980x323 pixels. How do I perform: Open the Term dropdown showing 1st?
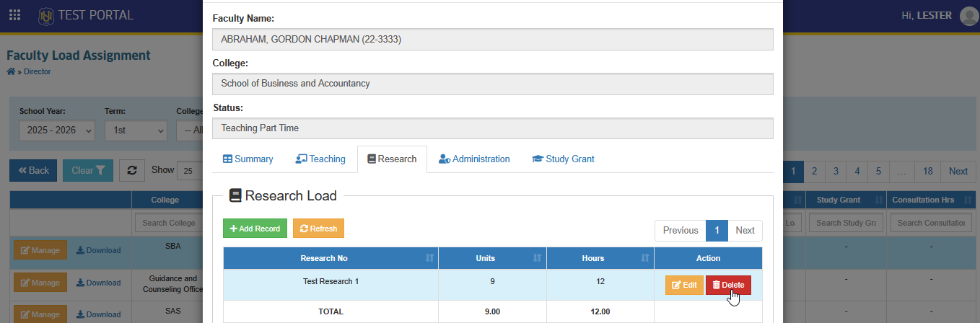[x=136, y=130]
